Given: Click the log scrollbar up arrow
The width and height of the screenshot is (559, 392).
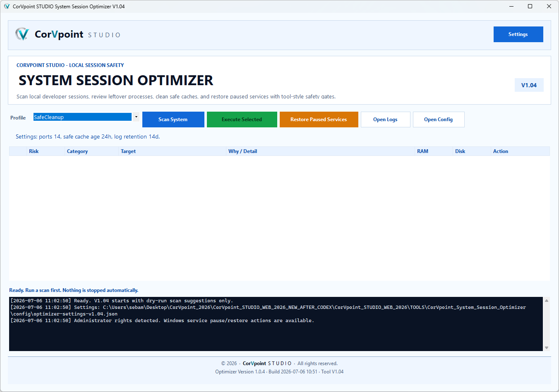Looking at the screenshot, I should pos(547,301).
